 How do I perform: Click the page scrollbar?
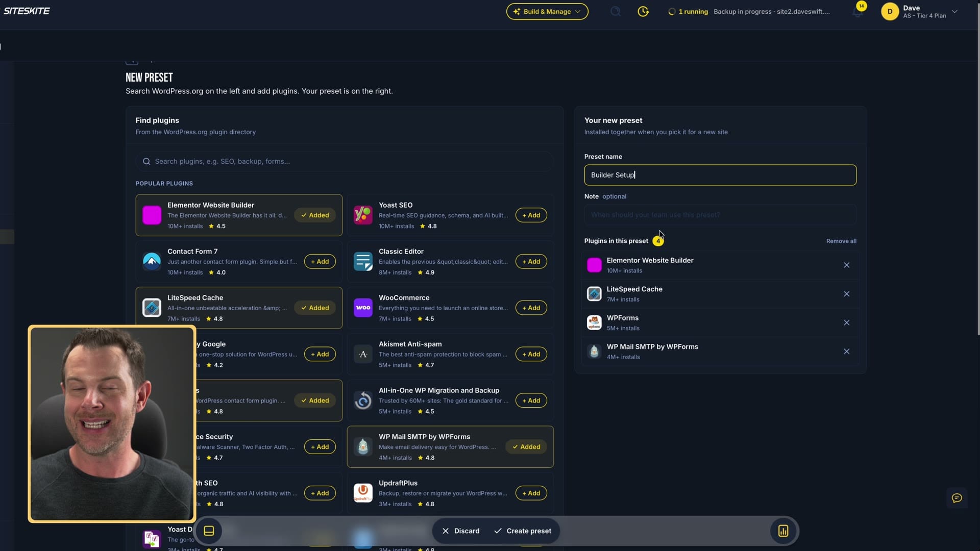(978, 168)
